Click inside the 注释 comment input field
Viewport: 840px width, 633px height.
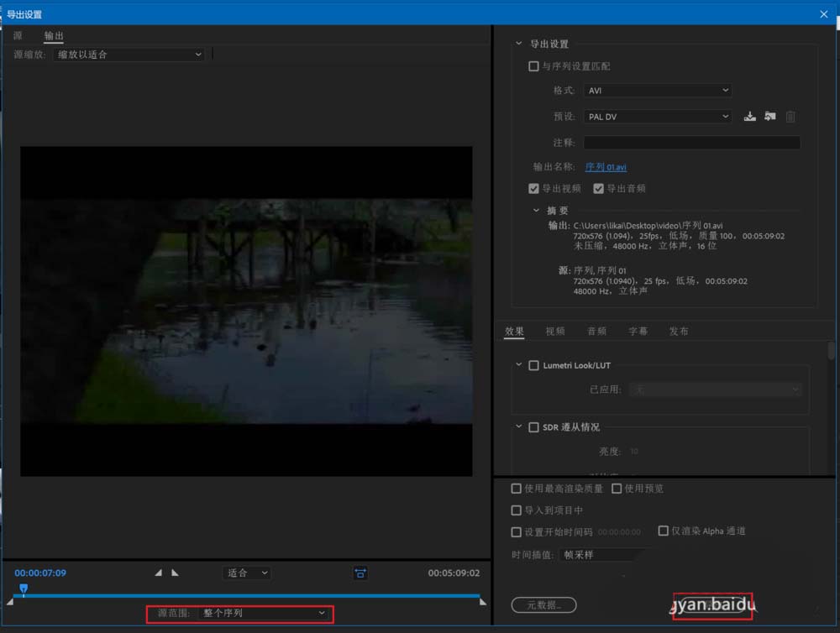click(690, 142)
